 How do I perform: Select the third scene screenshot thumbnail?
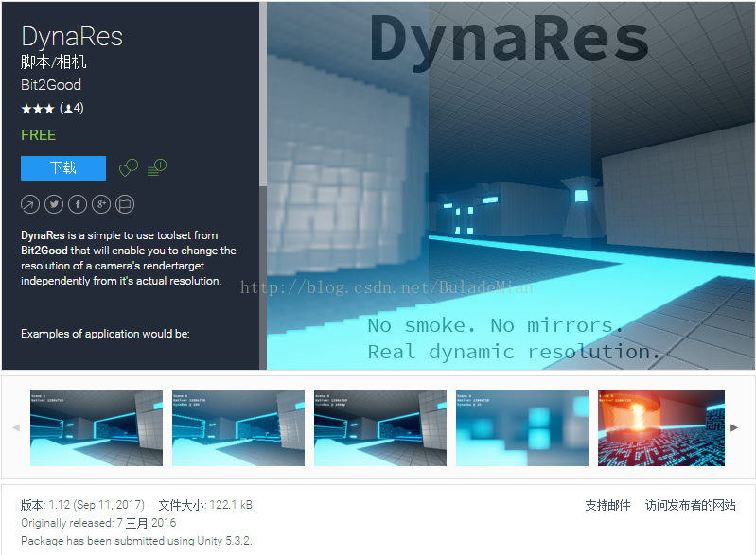tap(380, 428)
